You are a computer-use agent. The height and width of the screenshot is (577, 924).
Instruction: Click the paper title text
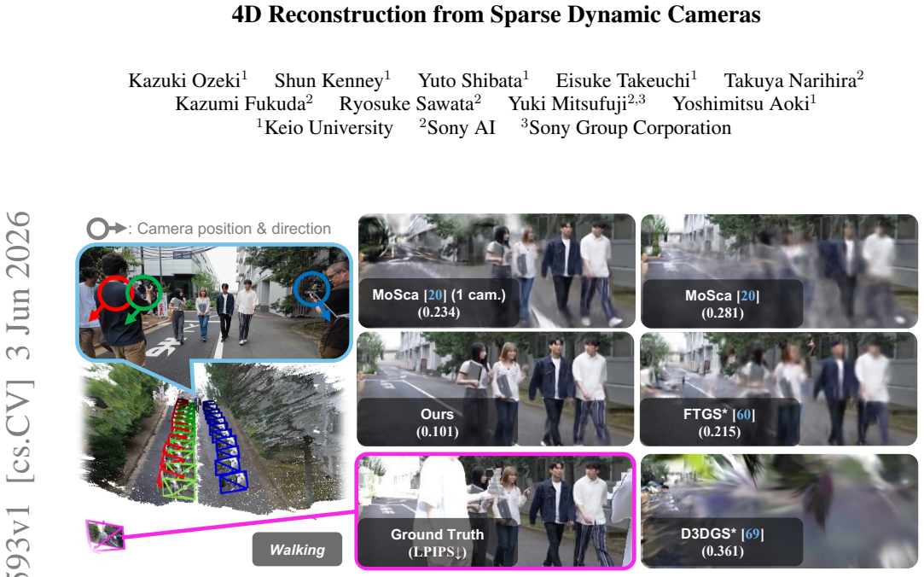[x=497, y=15]
